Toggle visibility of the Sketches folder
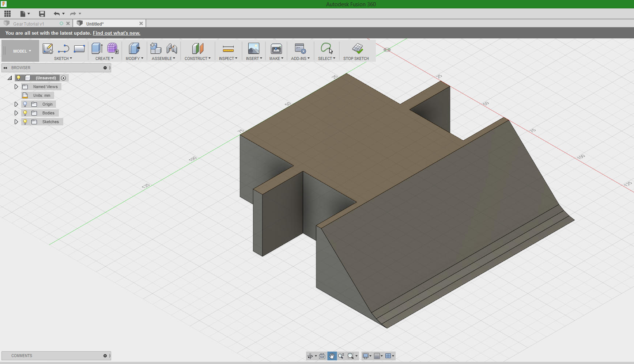This screenshot has height=364, width=634. coord(25,122)
